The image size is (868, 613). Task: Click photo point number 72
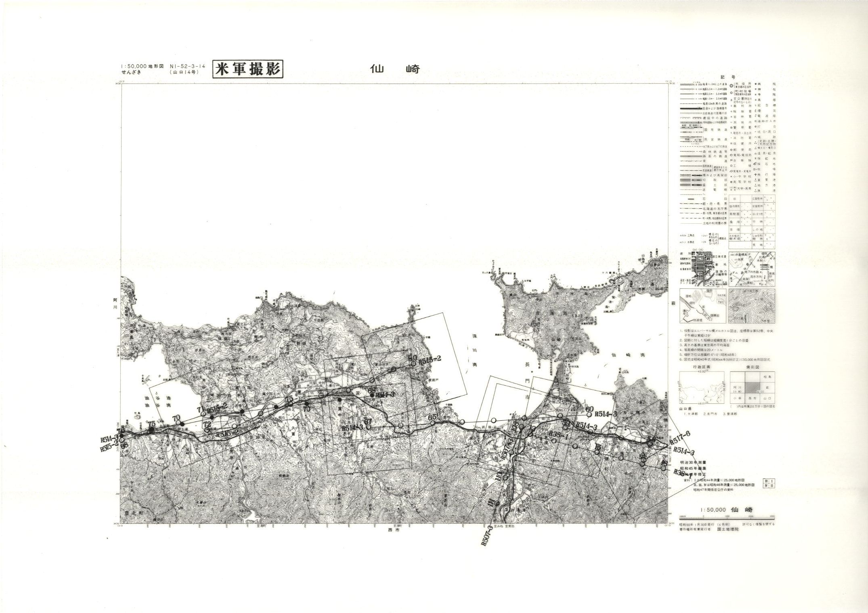pyautogui.click(x=208, y=424)
